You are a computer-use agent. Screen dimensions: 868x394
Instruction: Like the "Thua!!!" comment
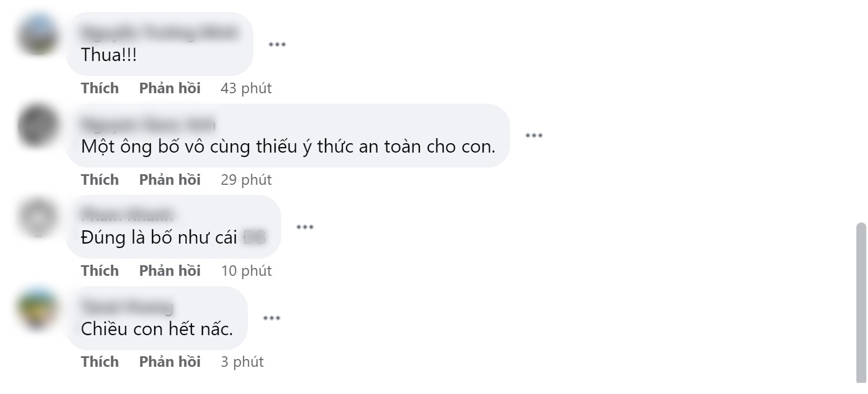point(100,88)
